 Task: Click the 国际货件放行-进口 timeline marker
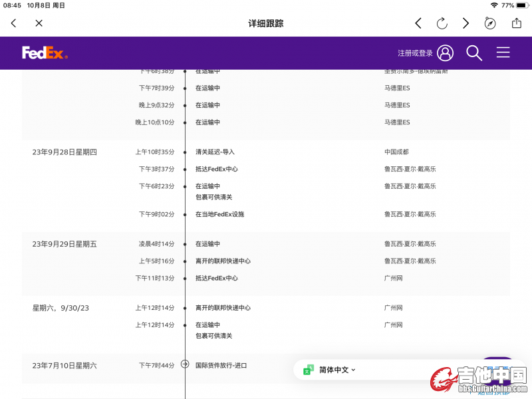[x=186, y=364]
